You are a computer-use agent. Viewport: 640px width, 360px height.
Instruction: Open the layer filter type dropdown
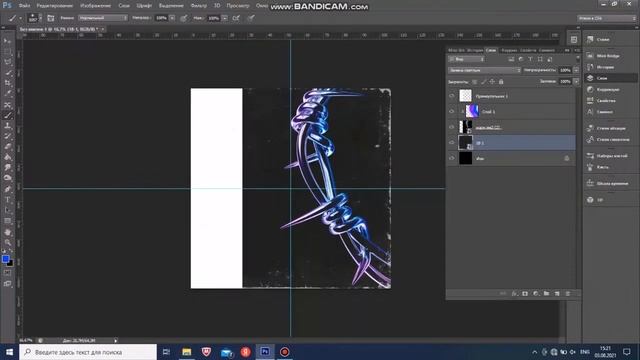click(x=466, y=59)
